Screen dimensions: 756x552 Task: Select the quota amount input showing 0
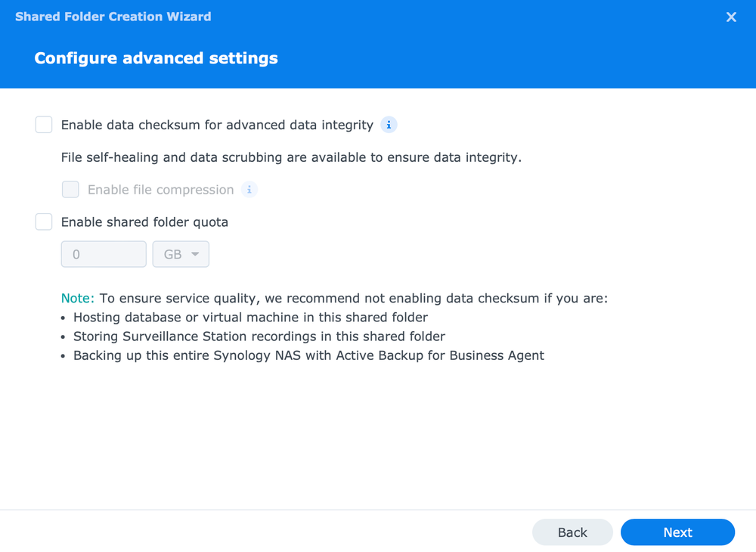click(104, 254)
